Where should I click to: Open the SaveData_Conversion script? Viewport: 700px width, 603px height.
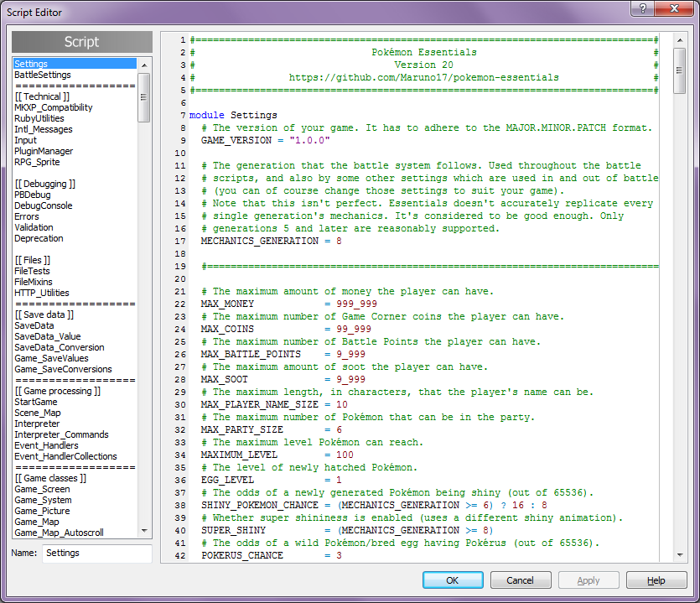click(x=60, y=347)
